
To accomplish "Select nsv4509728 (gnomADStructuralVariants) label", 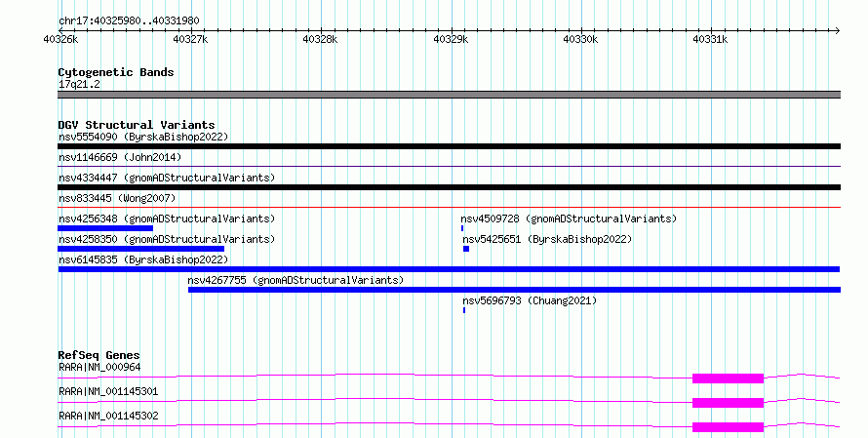I will tap(569, 219).
